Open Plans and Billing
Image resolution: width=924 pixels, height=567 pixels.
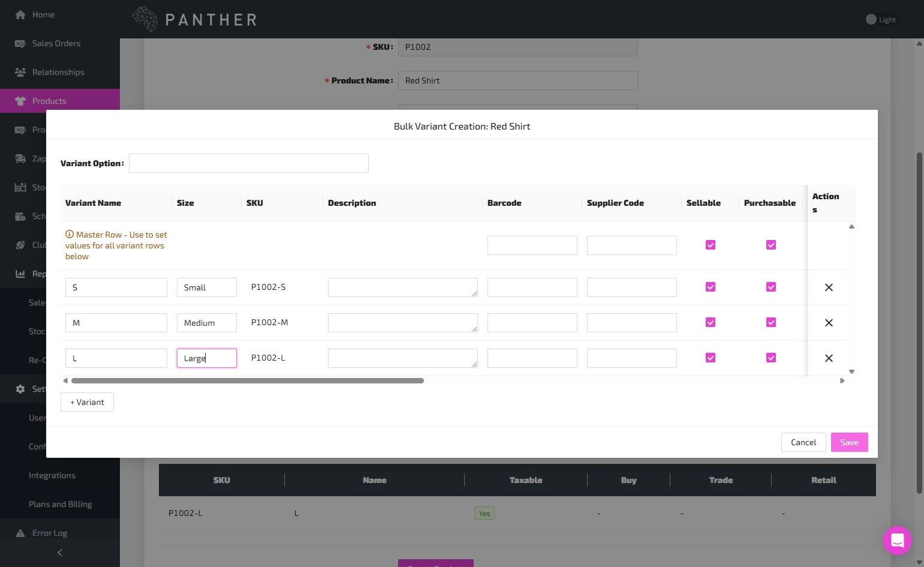[60, 504]
